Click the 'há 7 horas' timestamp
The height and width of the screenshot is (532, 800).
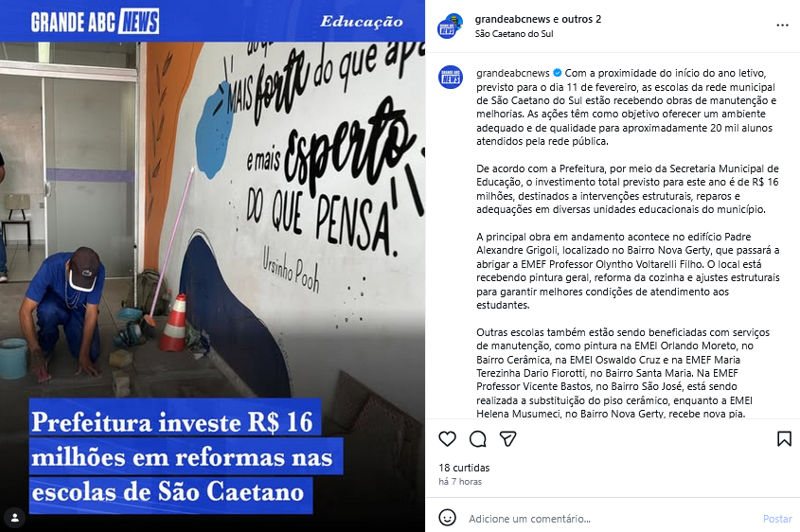pyautogui.click(x=460, y=482)
